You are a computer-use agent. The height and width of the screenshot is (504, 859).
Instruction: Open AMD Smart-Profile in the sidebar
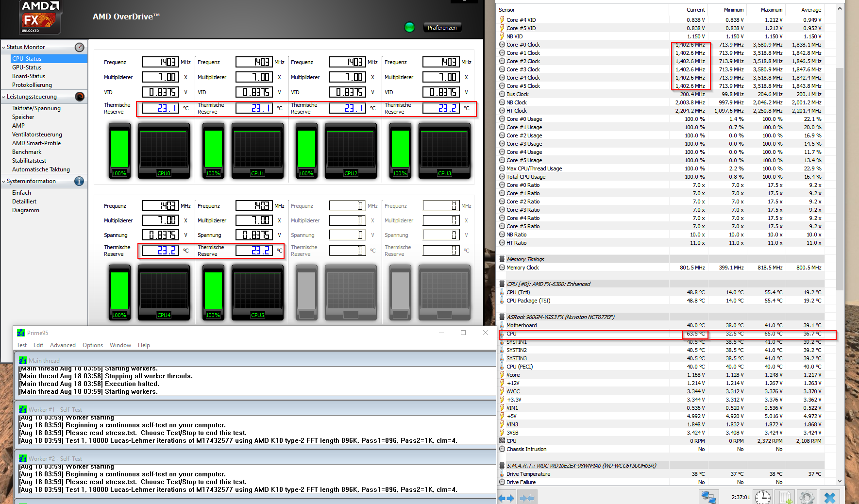point(36,143)
